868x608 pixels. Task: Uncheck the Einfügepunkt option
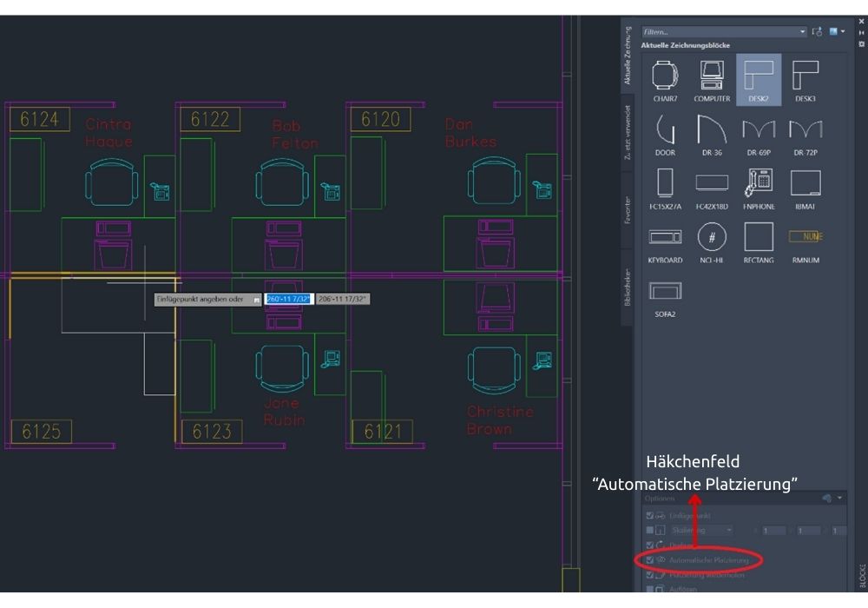click(650, 515)
